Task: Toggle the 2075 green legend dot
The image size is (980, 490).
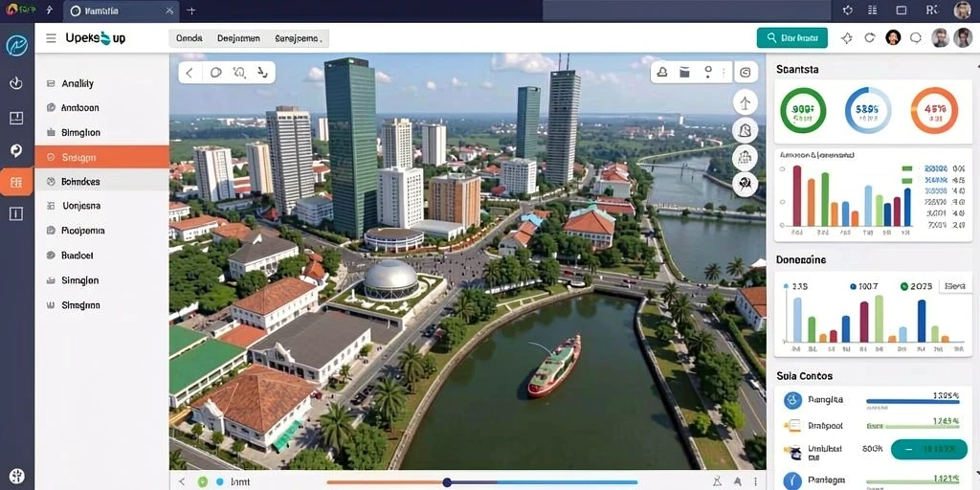Action: (x=903, y=286)
